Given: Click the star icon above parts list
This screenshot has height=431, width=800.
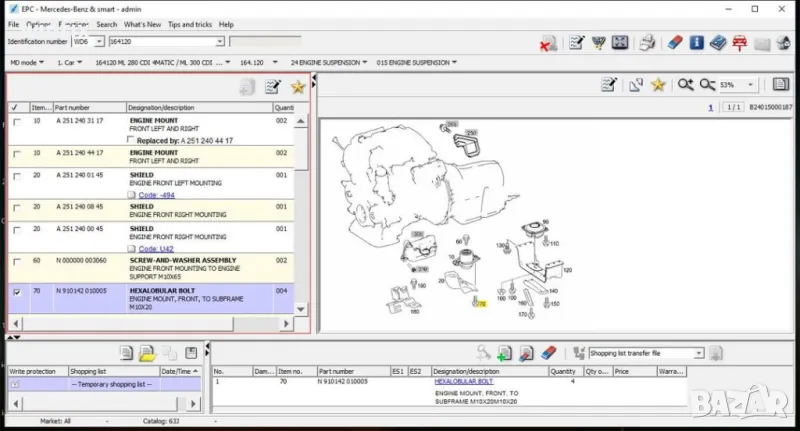Looking at the screenshot, I should [297, 88].
